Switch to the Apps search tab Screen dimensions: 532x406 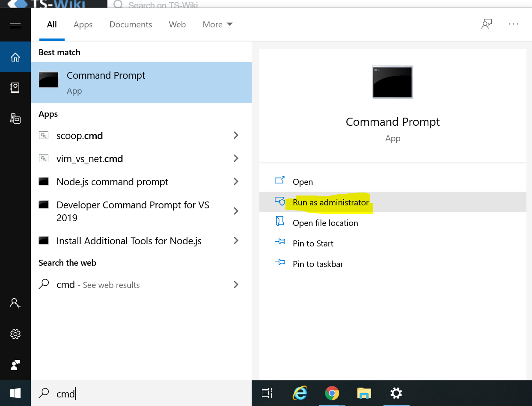tap(83, 25)
